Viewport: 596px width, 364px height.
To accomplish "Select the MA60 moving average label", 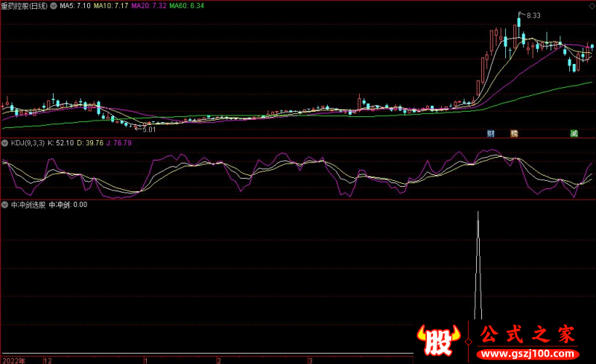I will coord(187,5).
